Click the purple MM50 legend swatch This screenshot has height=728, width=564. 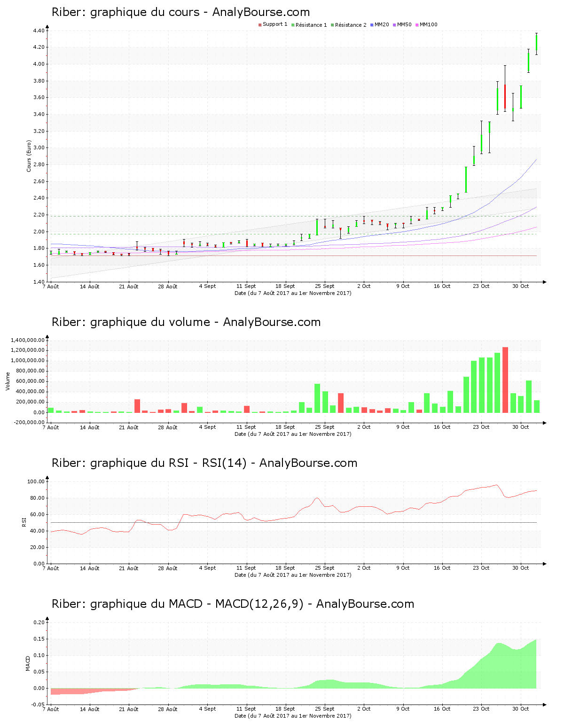[x=395, y=25]
